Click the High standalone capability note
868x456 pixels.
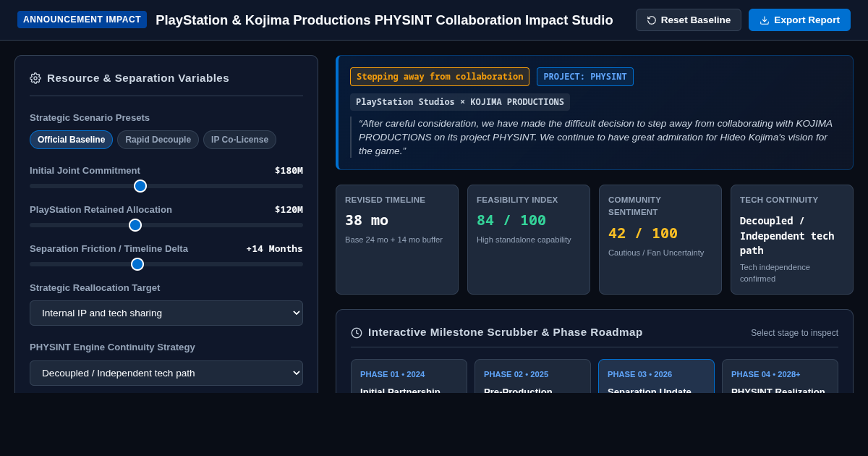pyautogui.click(x=524, y=240)
